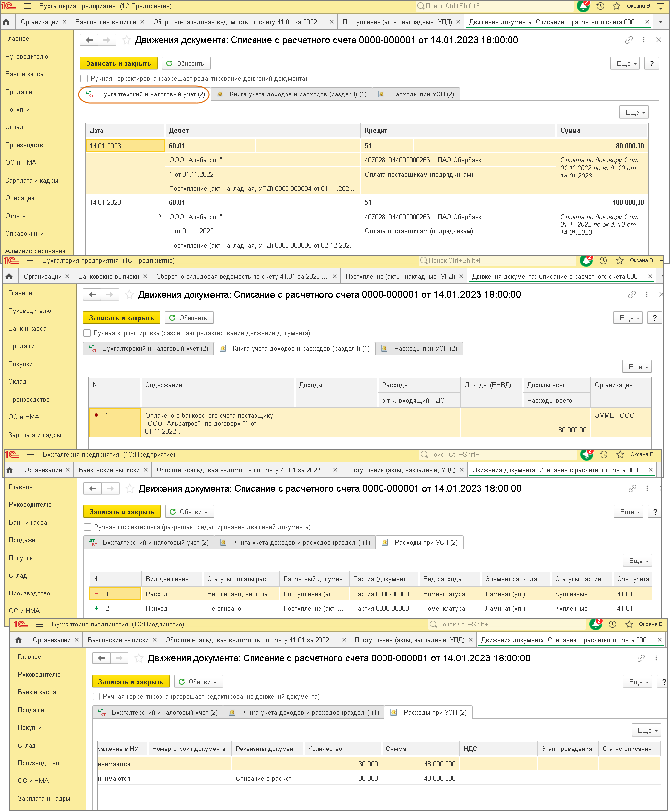Open favorites star in Дебет/Кредит window title bar
This screenshot has width=670, height=812.
(616, 6)
